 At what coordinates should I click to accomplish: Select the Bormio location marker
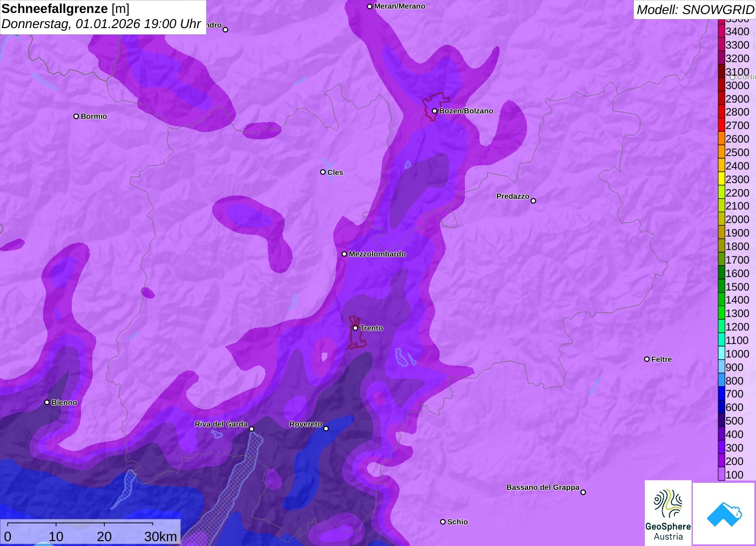click(x=76, y=116)
